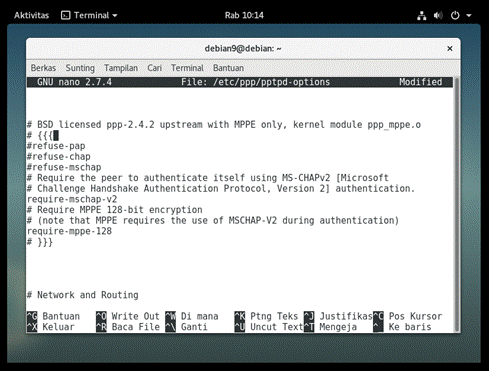Open the network status icon in top bar
Image resolution: width=489 pixels, height=371 pixels.
pyautogui.click(x=422, y=15)
